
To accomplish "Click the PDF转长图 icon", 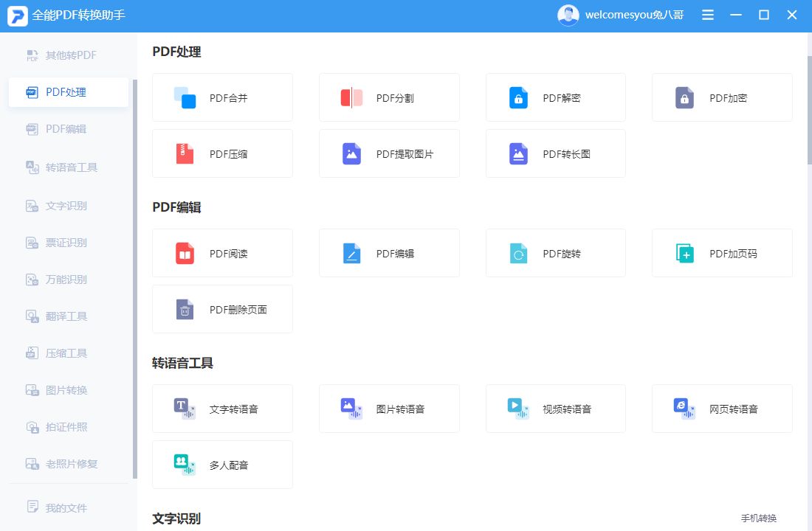I will point(518,153).
